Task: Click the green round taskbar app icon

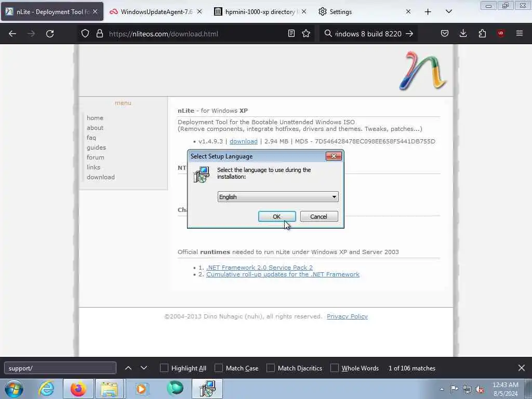Action: tap(175, 389)
